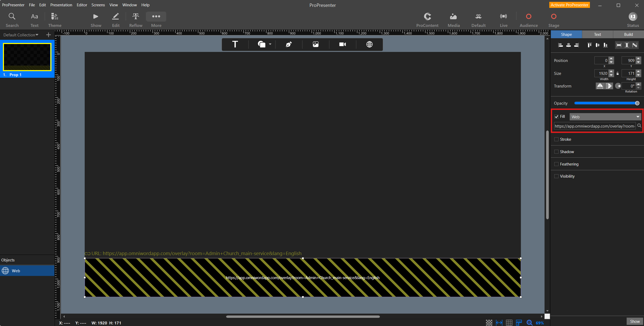Toggle Audience output on
Image resolution: width=644 pixels, height=326 pixels.
point(528,20)
